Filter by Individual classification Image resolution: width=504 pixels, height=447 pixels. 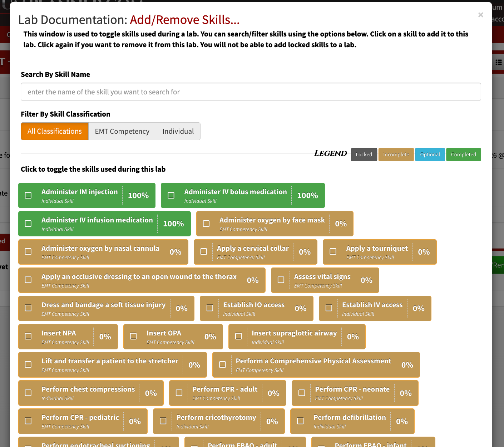(x=178, y=131)
